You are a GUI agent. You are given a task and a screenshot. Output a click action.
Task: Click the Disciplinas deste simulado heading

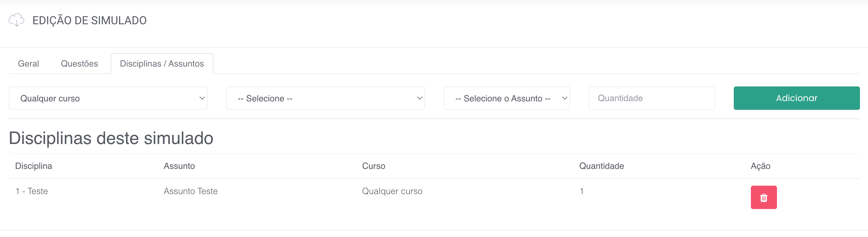coord(111,138)
